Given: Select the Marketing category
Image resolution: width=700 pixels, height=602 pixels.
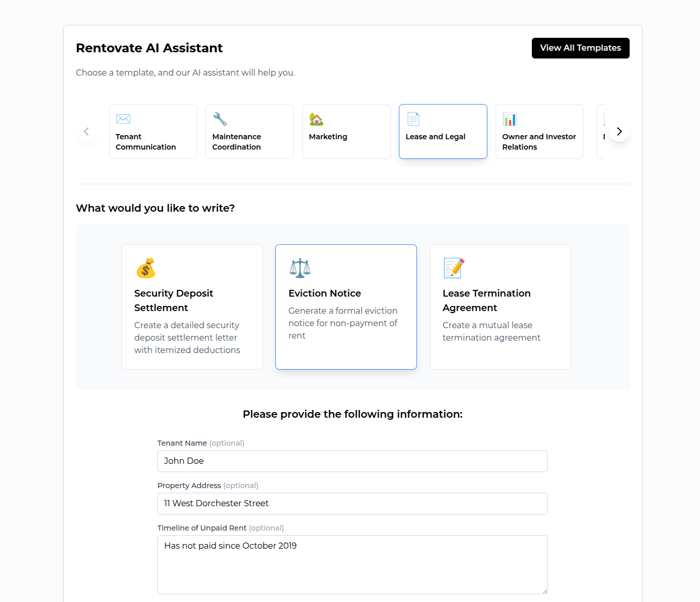Looking at the screenshot, I should pyautogui.click(x=346, y=131).
